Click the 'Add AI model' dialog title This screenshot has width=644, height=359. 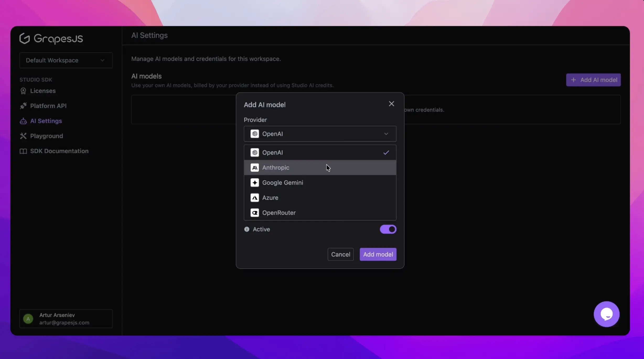pos(265,105)
